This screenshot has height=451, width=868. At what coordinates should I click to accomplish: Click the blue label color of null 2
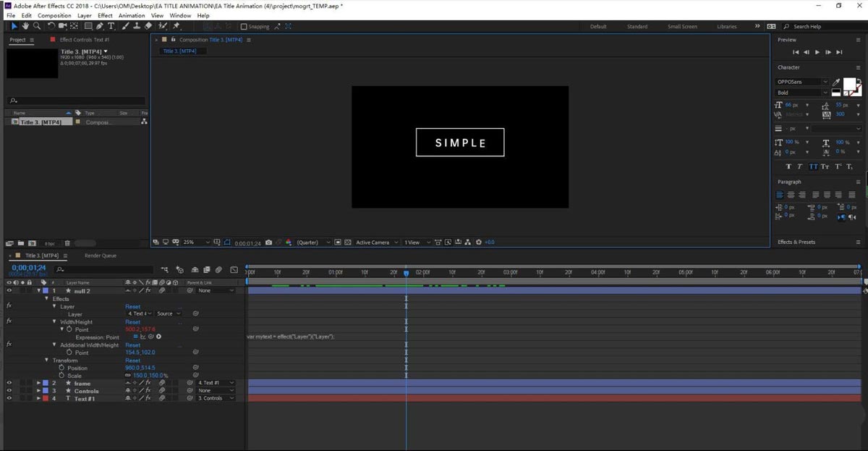(46, 290)
